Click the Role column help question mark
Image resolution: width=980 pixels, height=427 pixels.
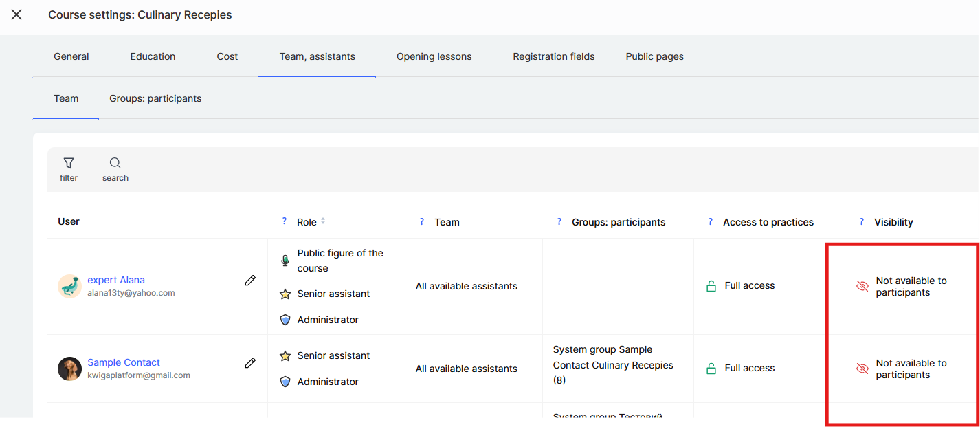point(285,221)
